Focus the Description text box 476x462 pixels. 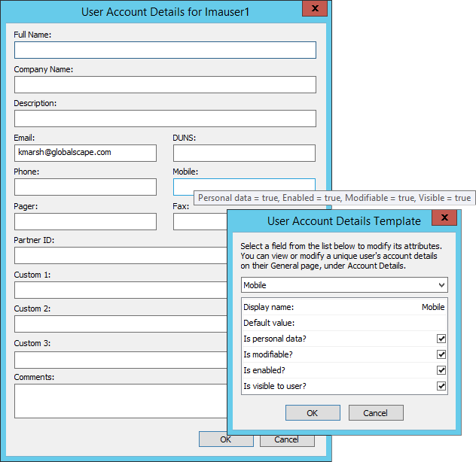(165, 118)
